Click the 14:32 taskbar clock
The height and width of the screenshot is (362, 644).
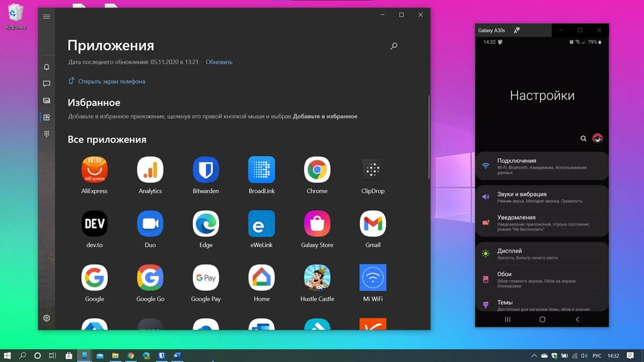(x=613, y=356)
